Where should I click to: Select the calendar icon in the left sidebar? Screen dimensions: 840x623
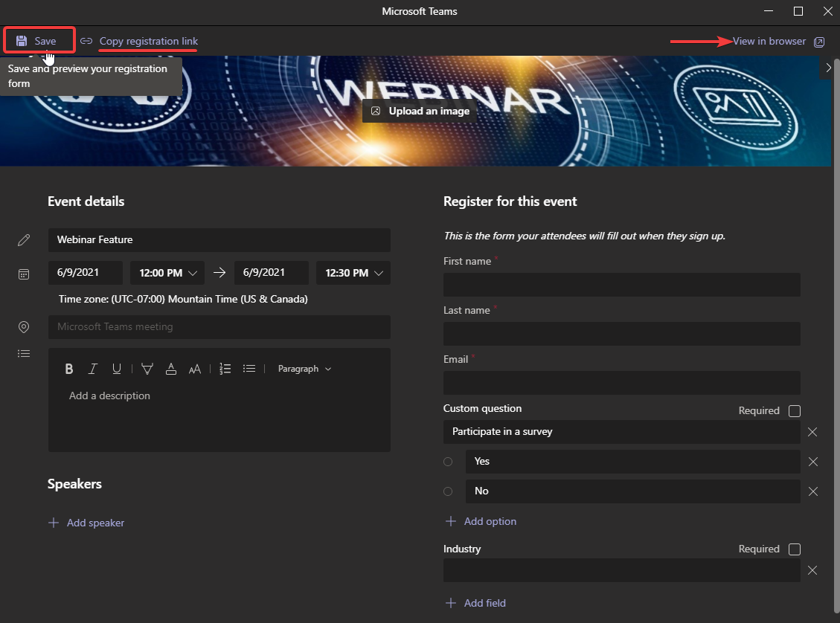click(23, 274)
